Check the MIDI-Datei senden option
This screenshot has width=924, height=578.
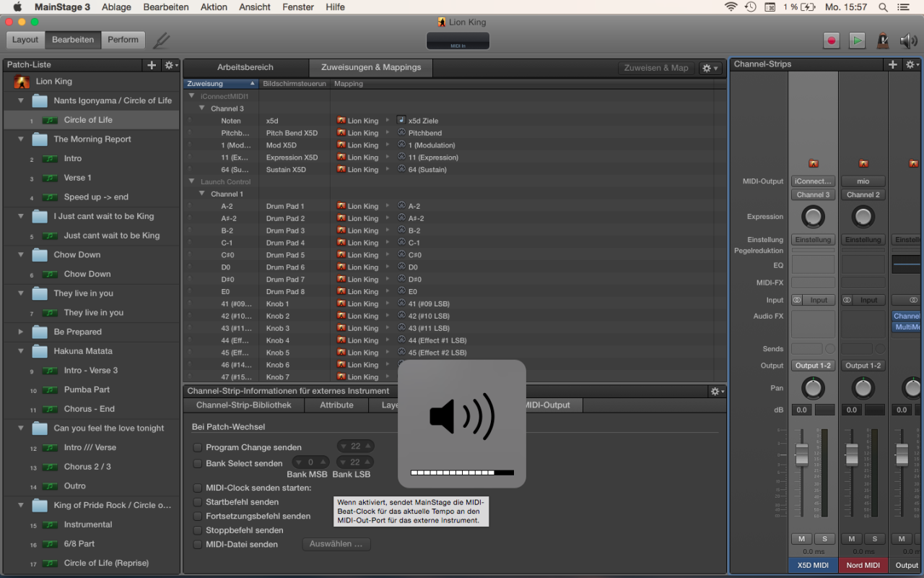click(x=198, y=545)
